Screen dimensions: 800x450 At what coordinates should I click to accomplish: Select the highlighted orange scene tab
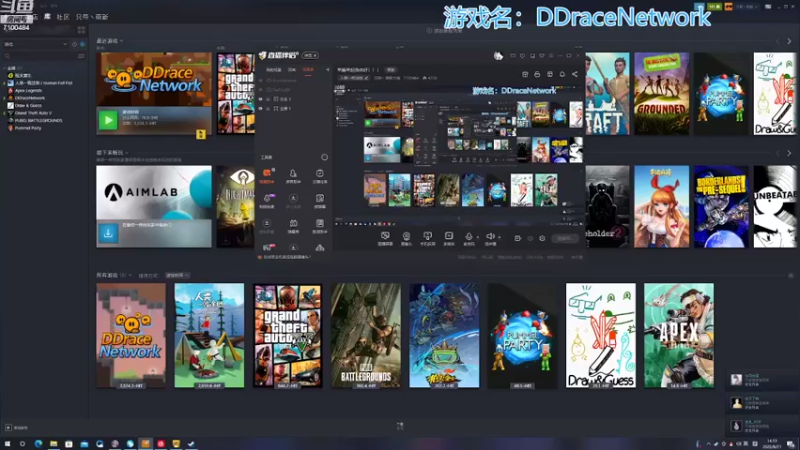pos(308,69)
